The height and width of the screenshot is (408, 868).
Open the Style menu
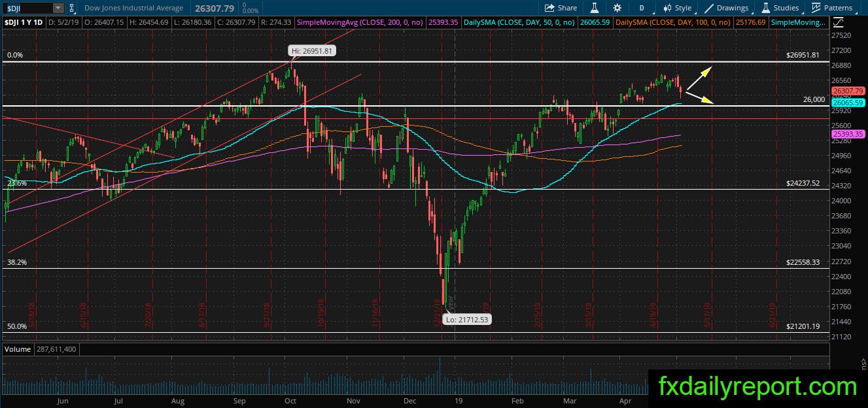pyautogui.click(x=677, y=8)
